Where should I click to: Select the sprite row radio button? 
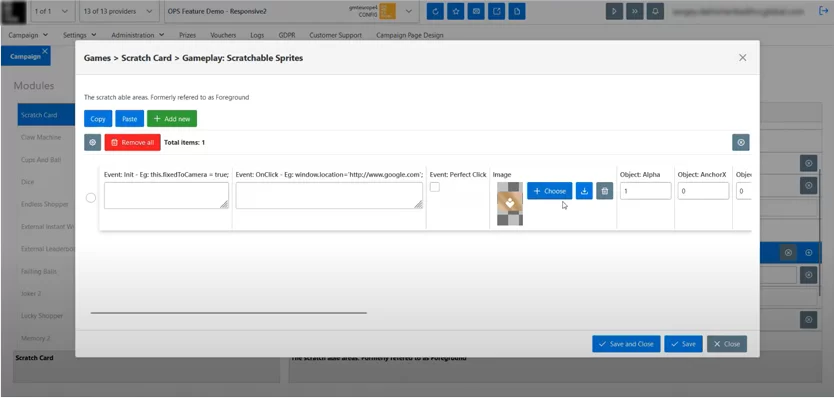pyautogui.click(x=91, y=198)
